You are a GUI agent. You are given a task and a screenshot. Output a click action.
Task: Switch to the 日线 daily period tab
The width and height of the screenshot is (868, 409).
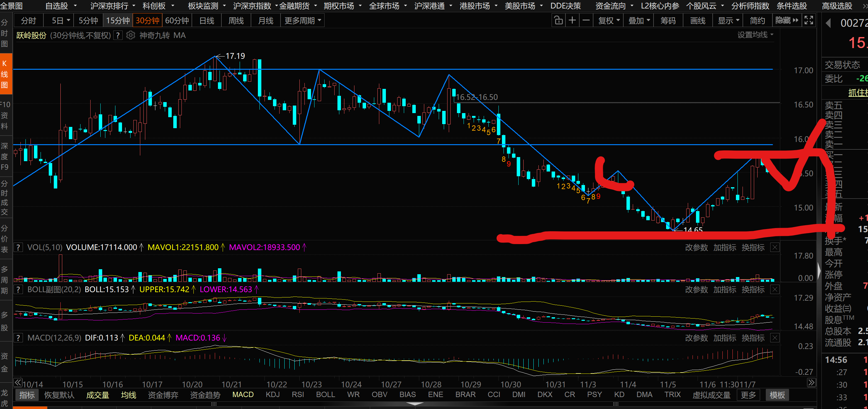coord(207,20)
